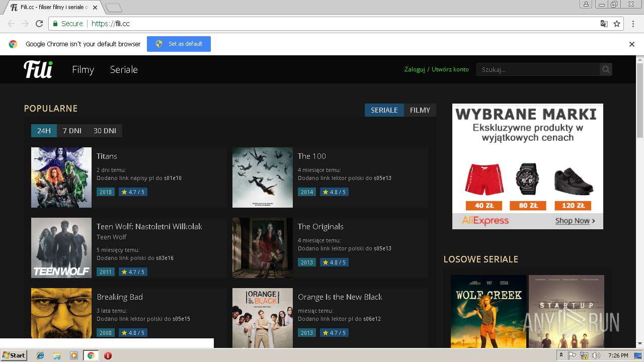Image resolution: width=644 pixels, height=362 pixels.
Task: Click The 100 poster thumbnail
Action: tap(263, 177)
